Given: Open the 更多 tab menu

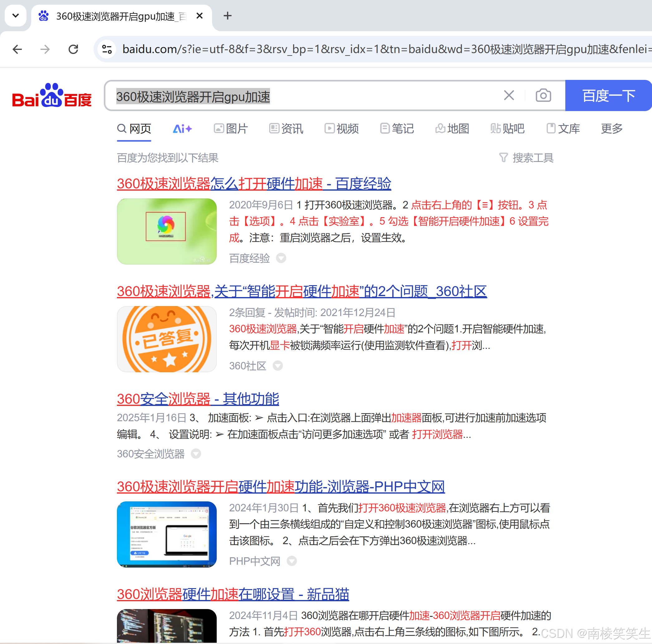Looking at the screenshot, I should (611, 129).
